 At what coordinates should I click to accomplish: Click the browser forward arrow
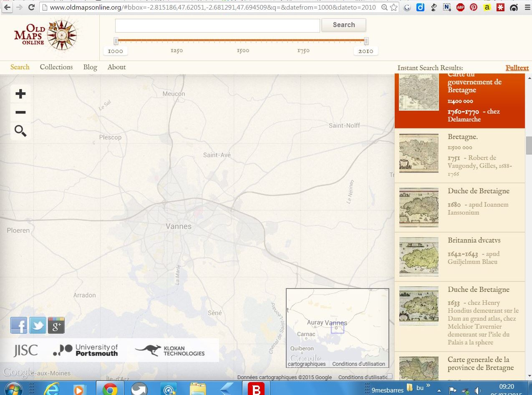pos(19,7)
